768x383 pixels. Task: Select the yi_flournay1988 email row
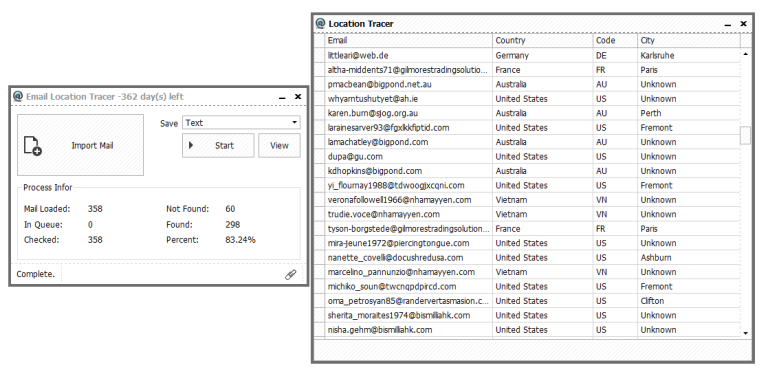tap(527, 186)
